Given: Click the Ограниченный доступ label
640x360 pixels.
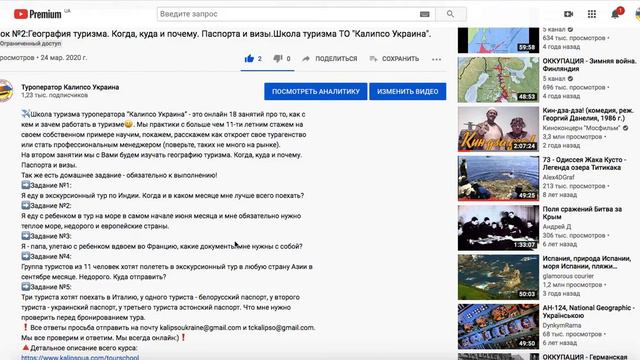Looking at the screenshot, I should (x=30, y=43).
